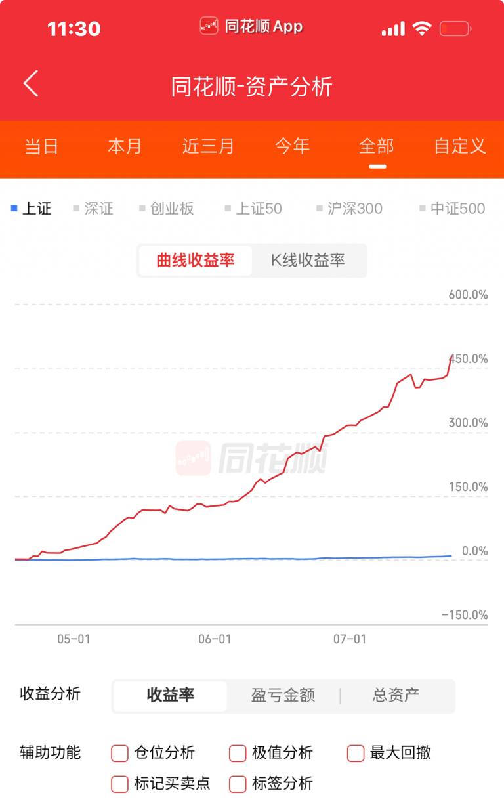Enable the 创业板 index comparison
The image size is (504, 812).
(x=166, y=209)
